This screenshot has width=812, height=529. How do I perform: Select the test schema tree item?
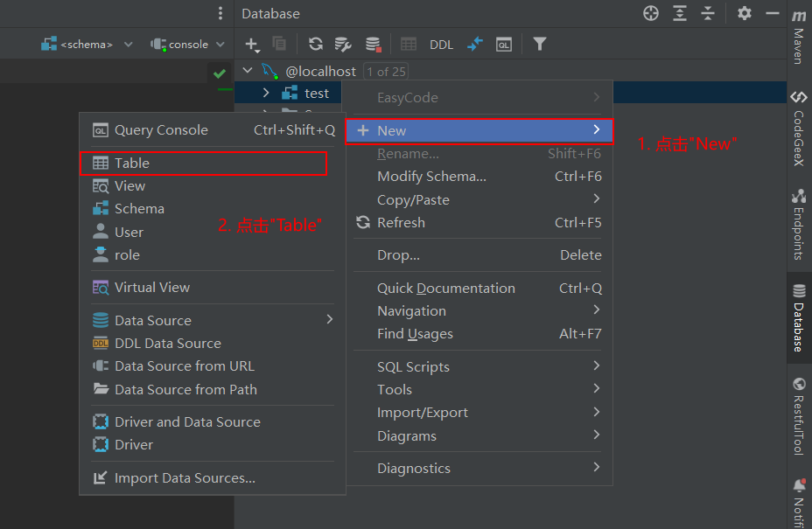317,94
